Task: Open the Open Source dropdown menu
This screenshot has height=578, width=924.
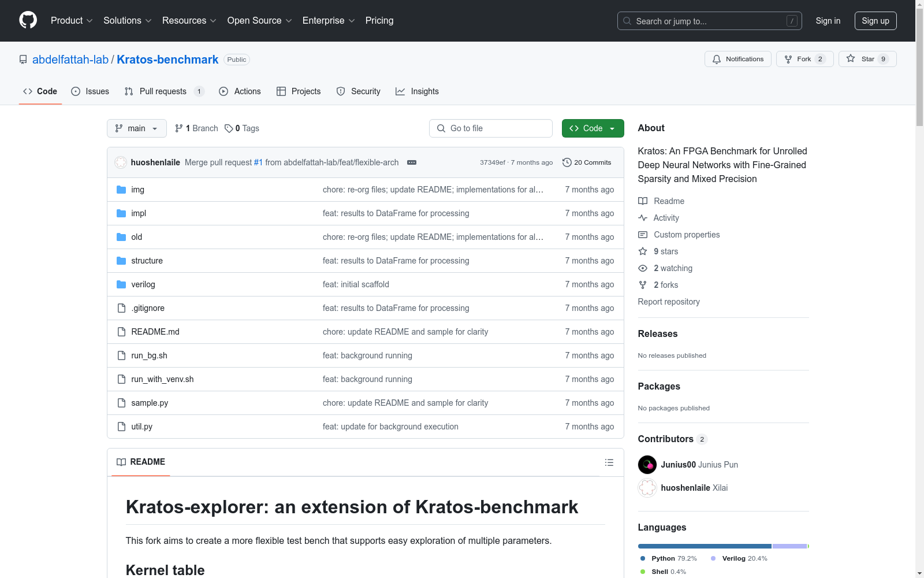Action: tap(260, 21)
